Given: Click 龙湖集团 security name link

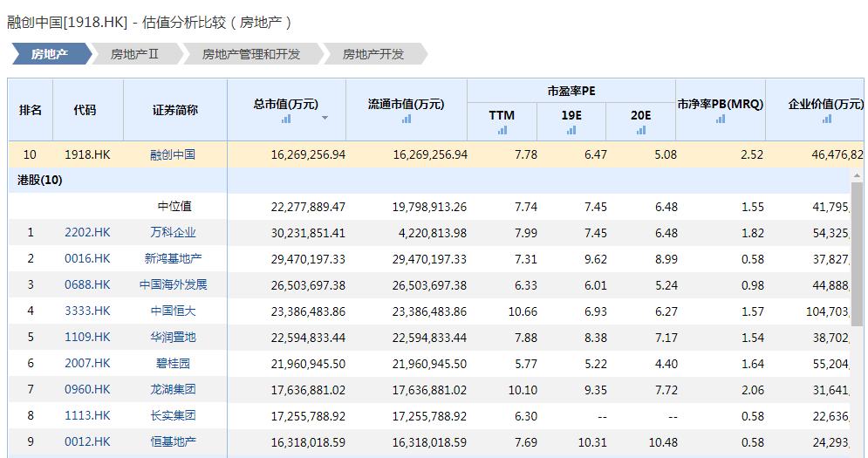Looking at the screenshot, I should [x=174, y=389].
